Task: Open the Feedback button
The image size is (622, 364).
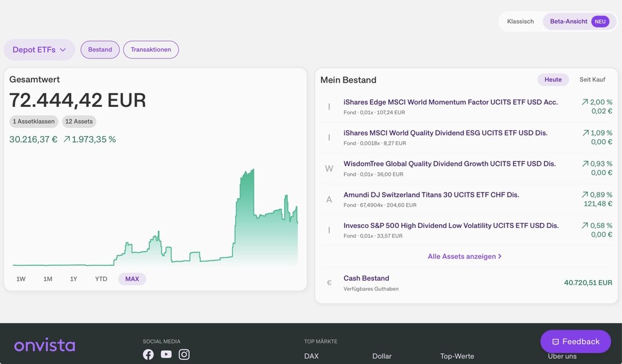Action: click(x=575, y=342)
